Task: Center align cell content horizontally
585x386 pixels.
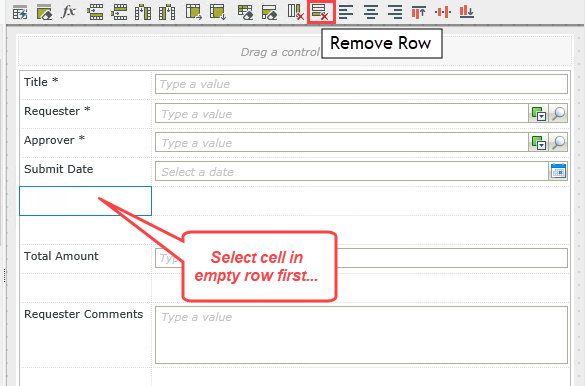Action: tap(370, 12)
